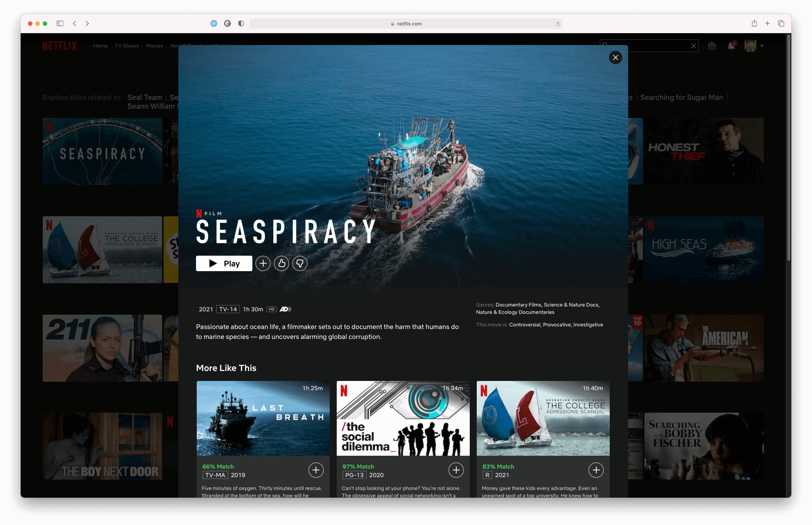Open Safari Share menu
The height and width of the screenshot is (525, 812).
click(754, 23)
